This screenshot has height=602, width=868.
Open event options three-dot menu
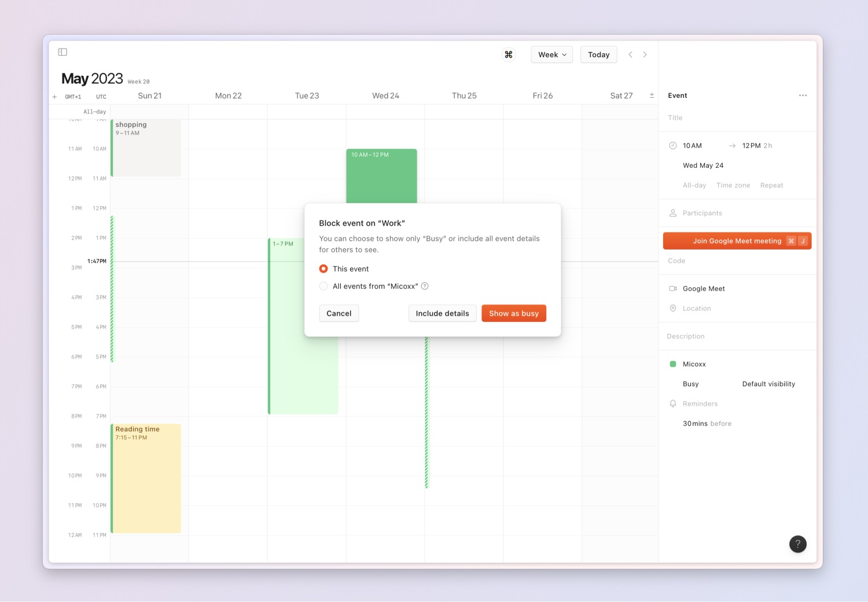pos(803,96)
